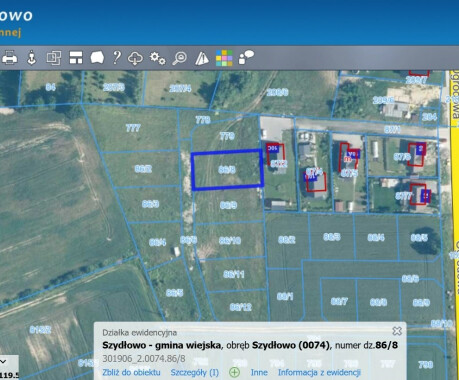Select highlighted parcel 86/8 on map

tap(227, 170)
